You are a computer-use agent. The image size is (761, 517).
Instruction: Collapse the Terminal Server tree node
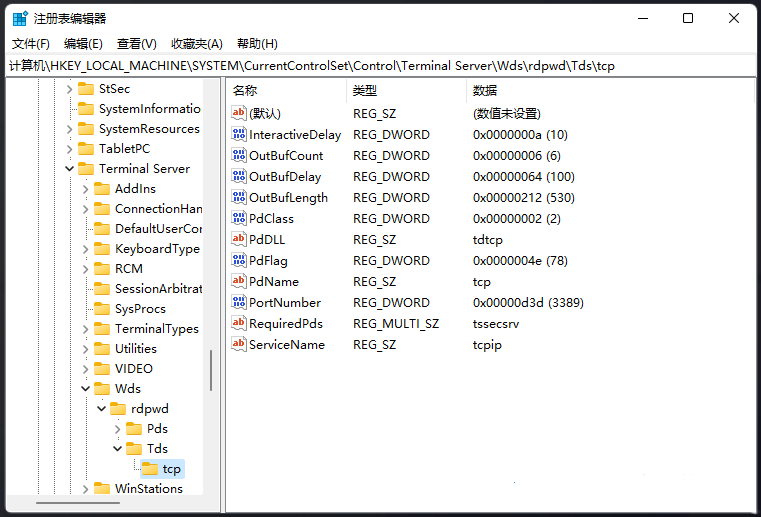[69, 168]
